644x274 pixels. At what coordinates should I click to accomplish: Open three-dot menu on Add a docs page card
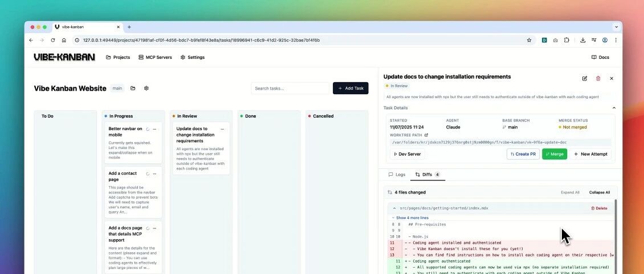tap(154, 228)
